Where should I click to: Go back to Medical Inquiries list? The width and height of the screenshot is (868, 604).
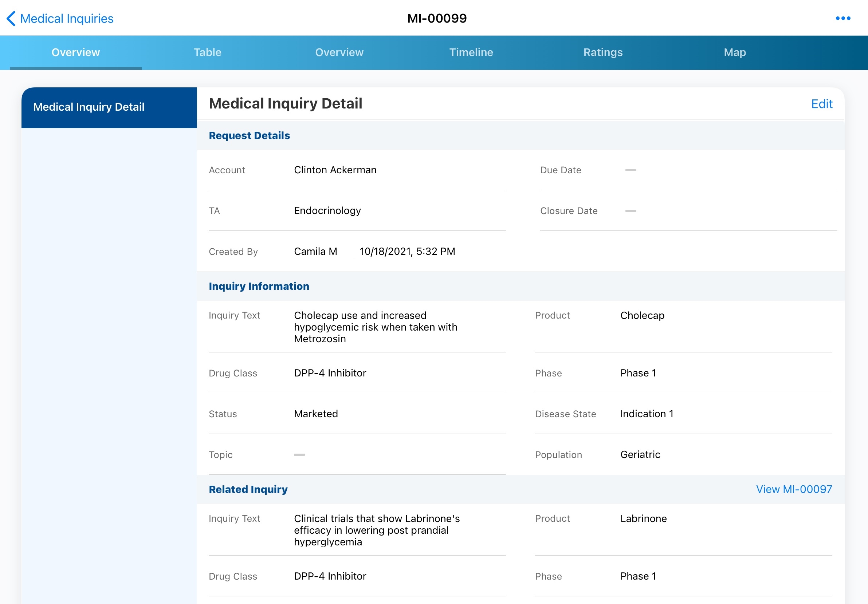coord(67,18)
